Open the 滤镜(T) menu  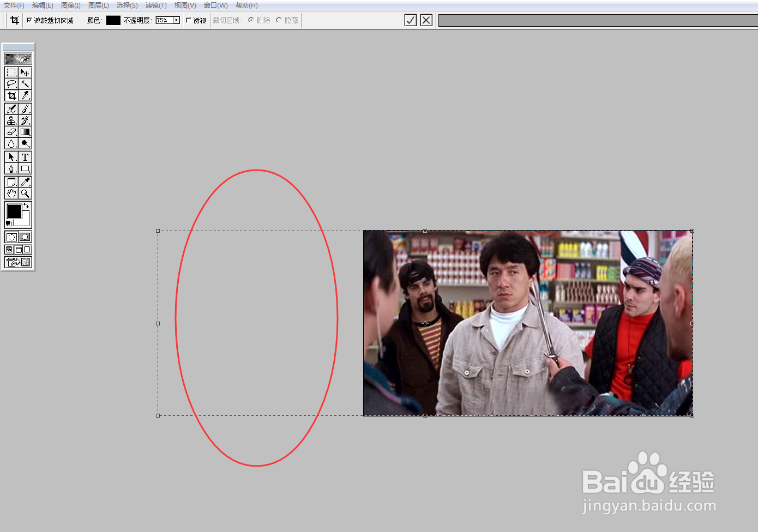156,5
